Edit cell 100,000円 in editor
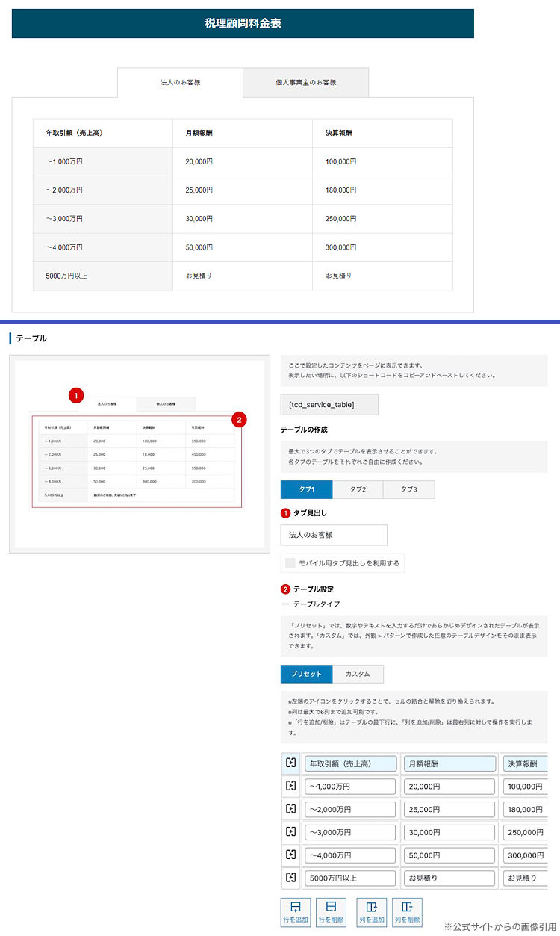Image resolution: width=560 pixels, height=936 pixels. pyautogui.click(x=524, y=787)
